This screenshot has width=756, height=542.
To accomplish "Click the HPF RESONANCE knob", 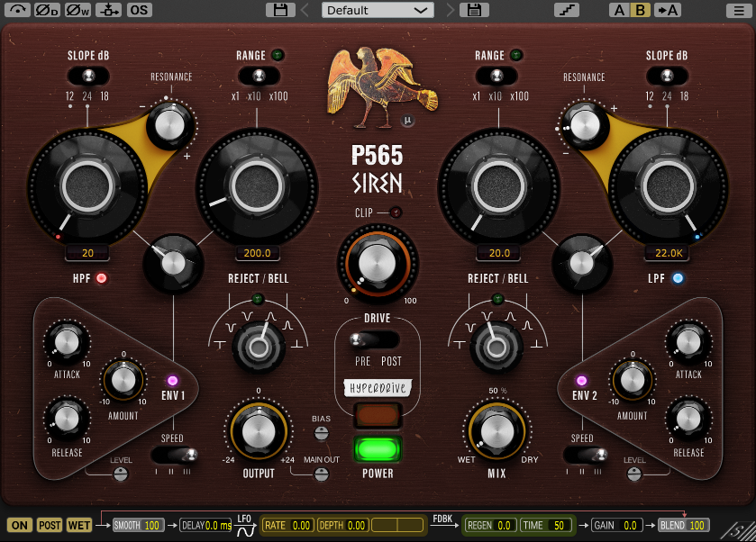I will 169,125.
